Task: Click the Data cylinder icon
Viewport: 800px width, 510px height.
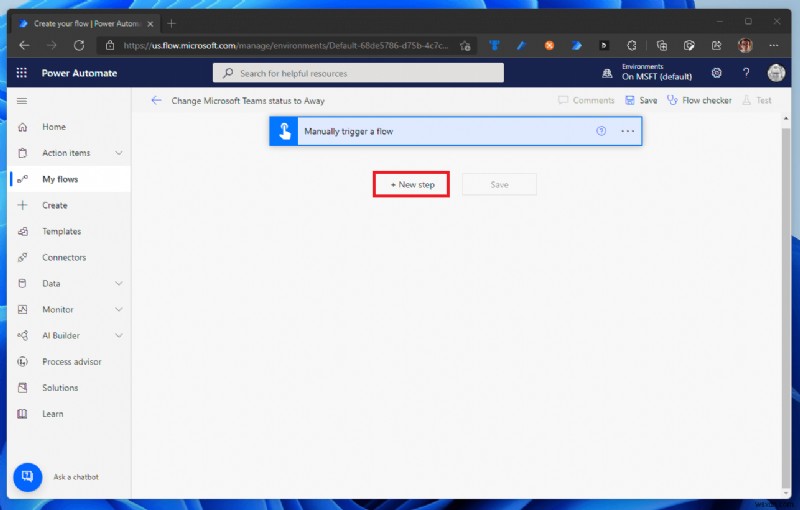Action: pos(22,284)
